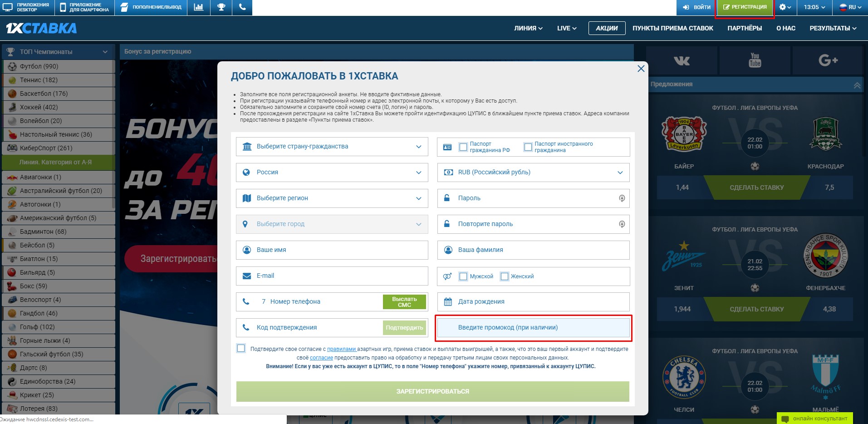This screenshot has height=424, width=868.
Task: Open YouTube channel link
Action: [755, 60]
